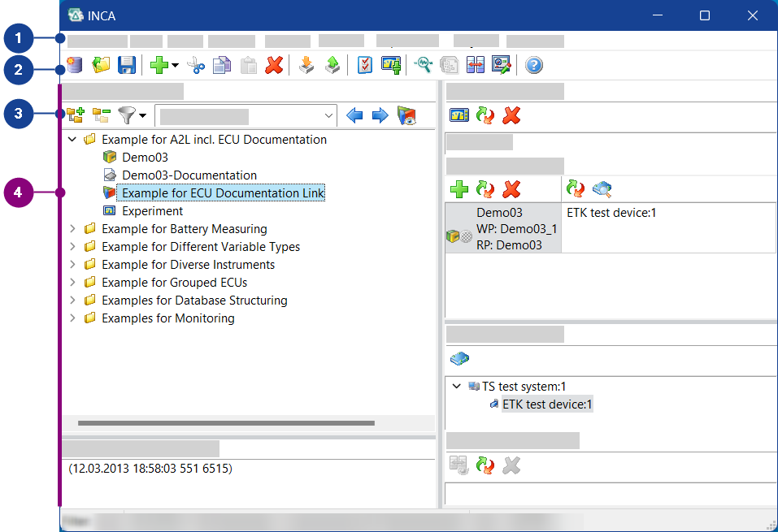Select the Demo03-Documentation tree item
The width and height of the screenshot is (778, 532).
tap(189, 175)
